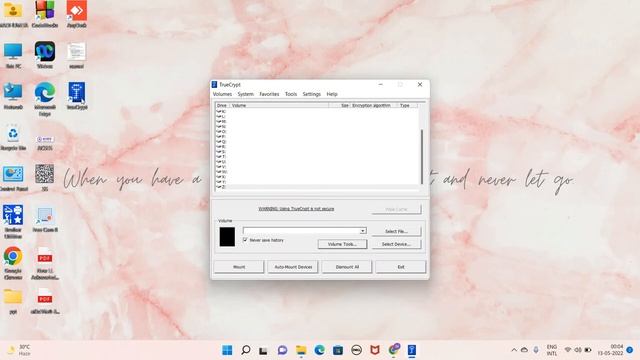
Task: Click the Exit button
Action: click(401, 267)
